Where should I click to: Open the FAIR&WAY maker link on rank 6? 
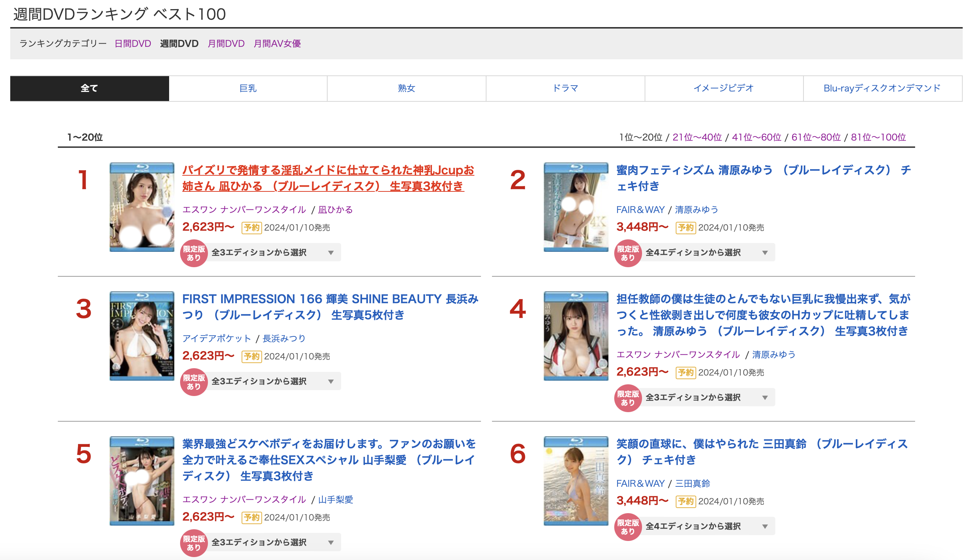coord(640,484)
